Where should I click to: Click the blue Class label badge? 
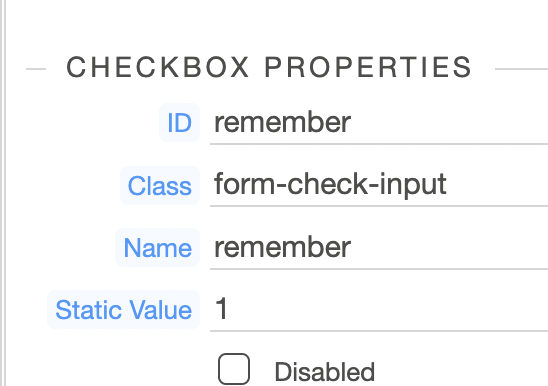coord(160,185)
